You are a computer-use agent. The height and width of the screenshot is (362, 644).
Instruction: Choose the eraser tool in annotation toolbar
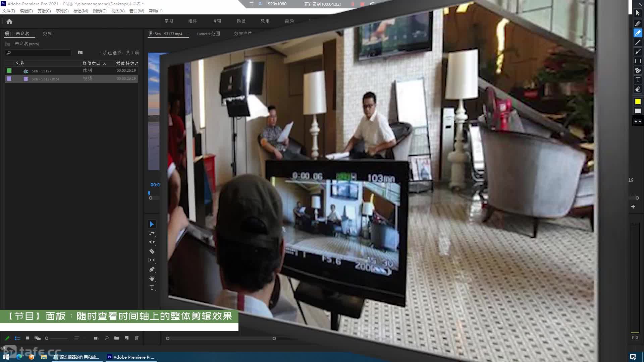tap(638, 89)
